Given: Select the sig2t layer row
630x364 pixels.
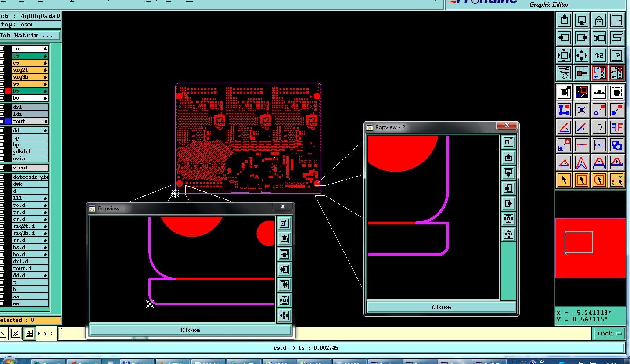Looking at the screenshot, I should [30, 70].
